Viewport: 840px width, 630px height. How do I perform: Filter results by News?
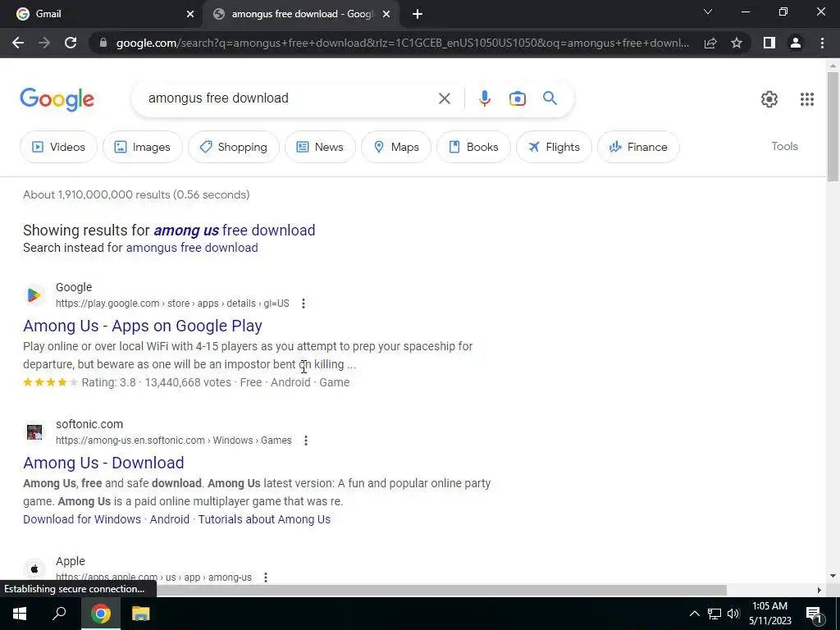tap(320, 147)
